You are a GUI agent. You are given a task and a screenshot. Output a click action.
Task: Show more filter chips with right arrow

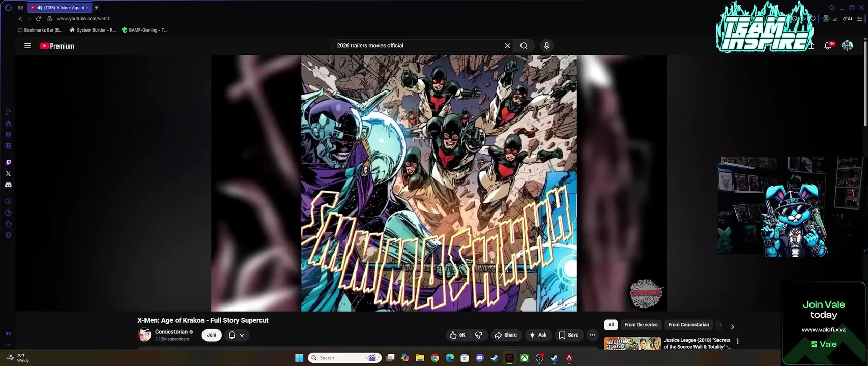pos(732,327)
